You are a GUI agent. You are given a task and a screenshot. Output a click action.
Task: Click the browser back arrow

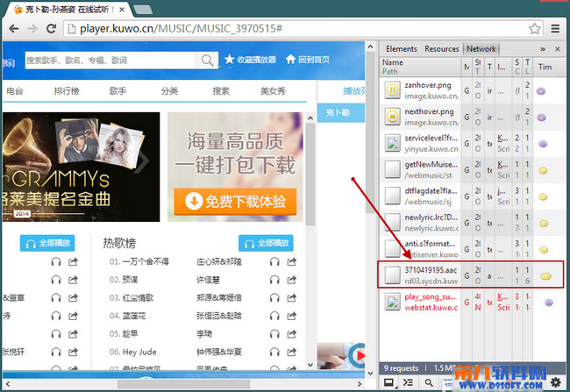pos(12,28)
